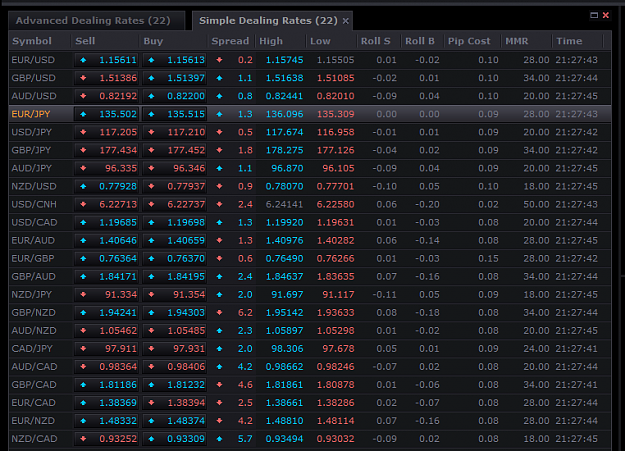Viewport: 625px width, 451px height.
Task: Click USD/CAD sell price 1.19685
Action: (106, 223)
